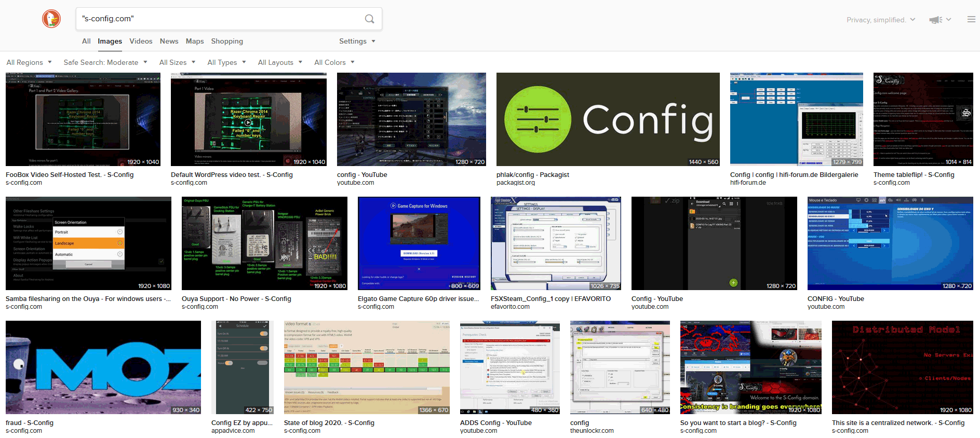Open Elgato Game Capture driver image
The image size is (980, 438).
[419, 243]
